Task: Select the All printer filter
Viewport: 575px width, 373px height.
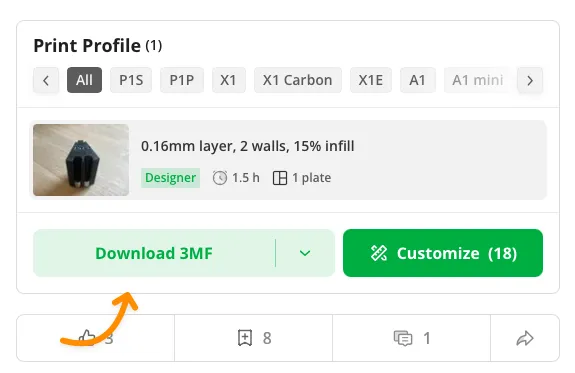Action: point(84,80)
